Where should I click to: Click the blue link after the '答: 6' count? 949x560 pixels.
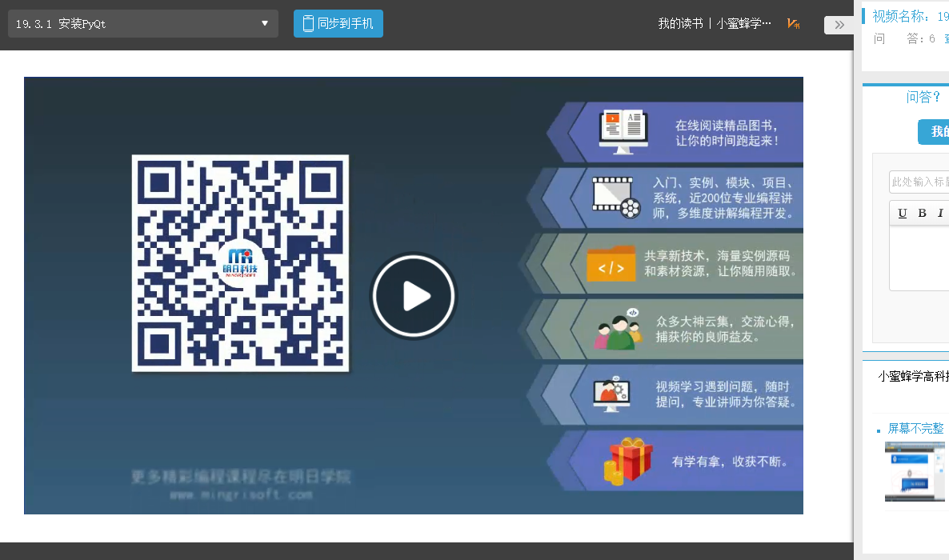[x=946, y=38]
